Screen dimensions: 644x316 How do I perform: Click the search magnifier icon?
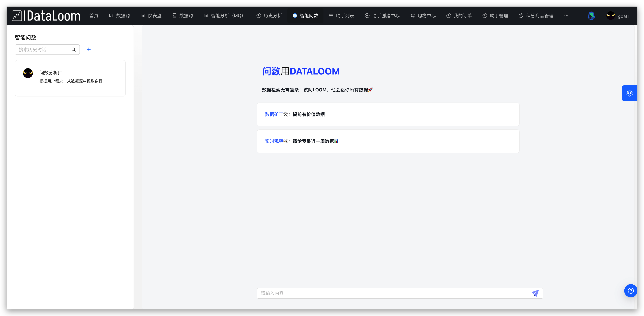(x=73, y=49)
